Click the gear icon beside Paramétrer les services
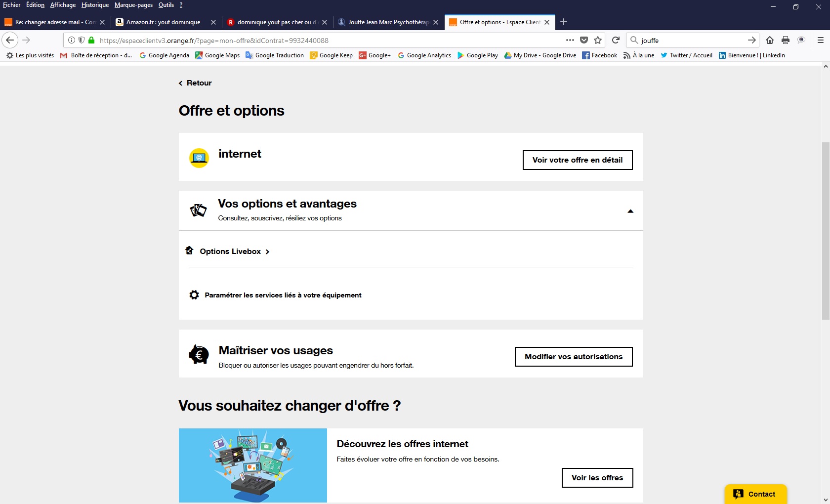 point(194,295)
